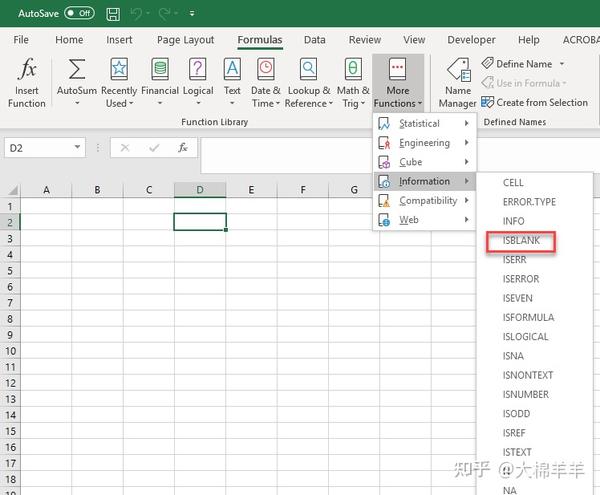Choose the ISNUMBER function
600x495 pixels.
tap(525, 394)
